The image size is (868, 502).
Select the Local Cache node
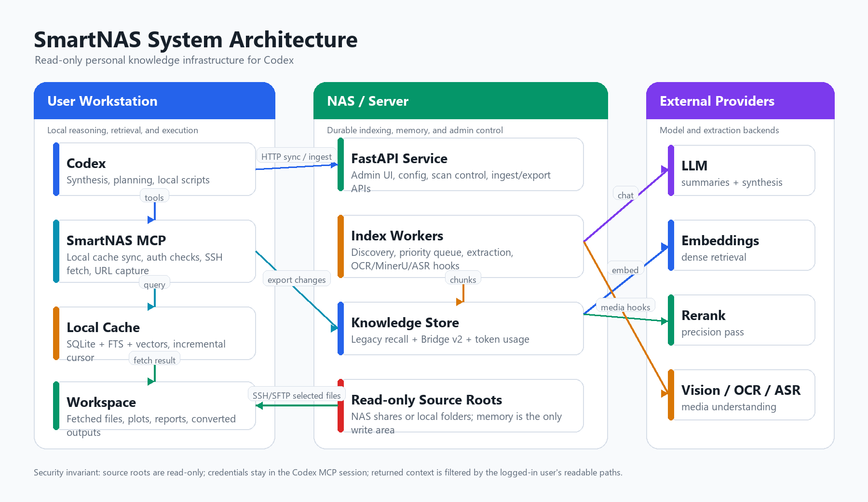[154, 333]
